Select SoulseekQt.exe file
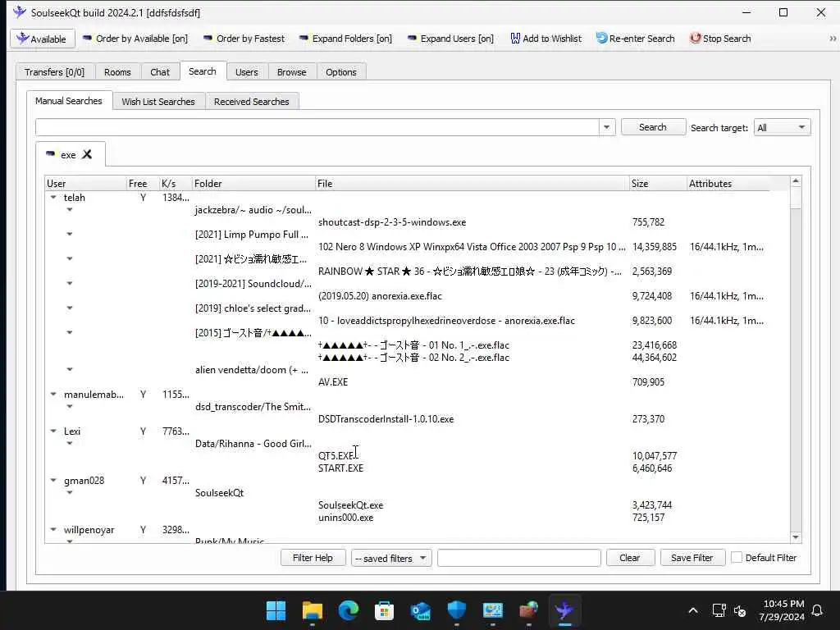This screenshot has width=840, height=630. click(351, 505)
